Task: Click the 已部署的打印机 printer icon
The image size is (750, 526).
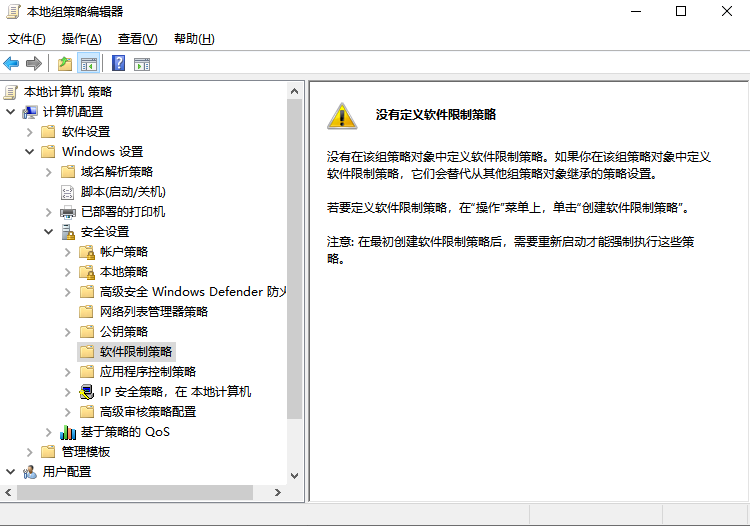Action: 67,212
